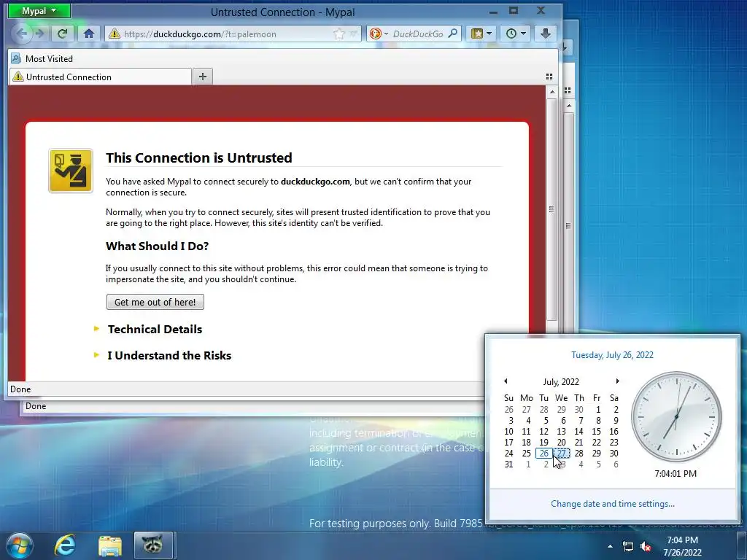Open Change date and time settings link
This screenshot has height=560, width=747.
click(x=613, y=504)
